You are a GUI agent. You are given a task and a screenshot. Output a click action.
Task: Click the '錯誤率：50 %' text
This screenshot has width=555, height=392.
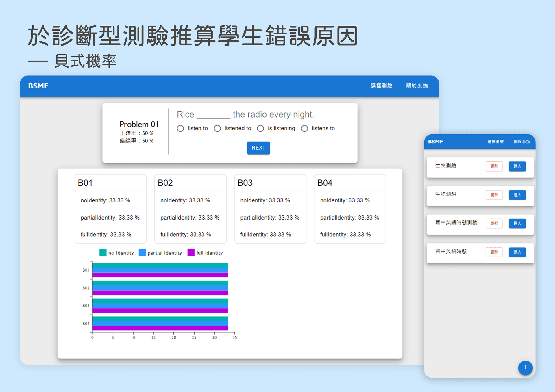[136, 141]
